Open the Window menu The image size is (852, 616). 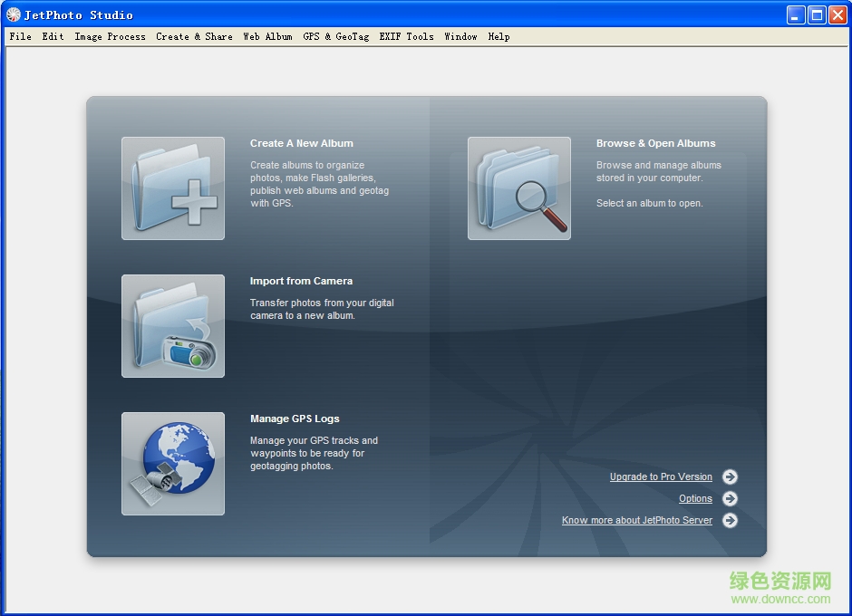(460, 37)
